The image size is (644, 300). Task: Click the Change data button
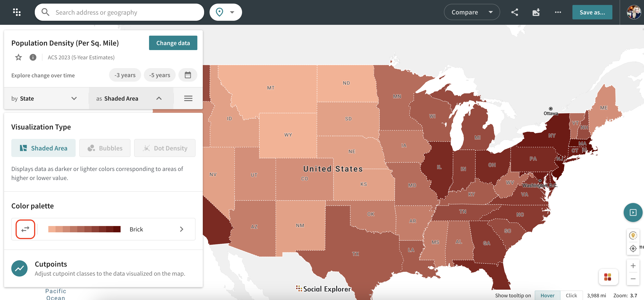tap(173, 43)
